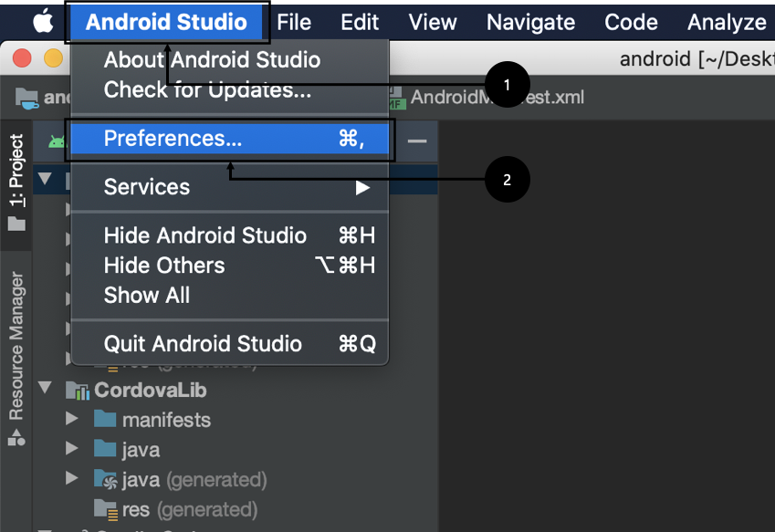Click the Project tab folder icon
This screenshot has height=532, width=775.
(x=16, y=224)
